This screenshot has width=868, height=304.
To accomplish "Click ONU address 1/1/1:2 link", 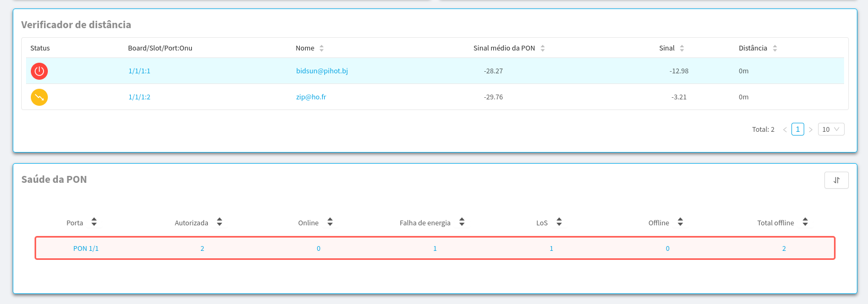I will [139, 97].
